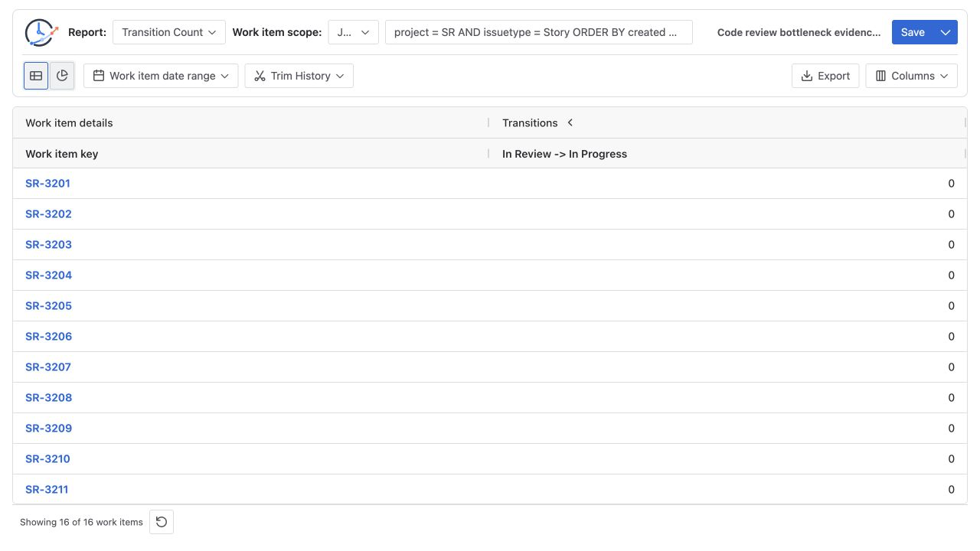Open work item SR-3204
Image resolution: width=980 pixels, height=551 pixels.
(48, 275)
